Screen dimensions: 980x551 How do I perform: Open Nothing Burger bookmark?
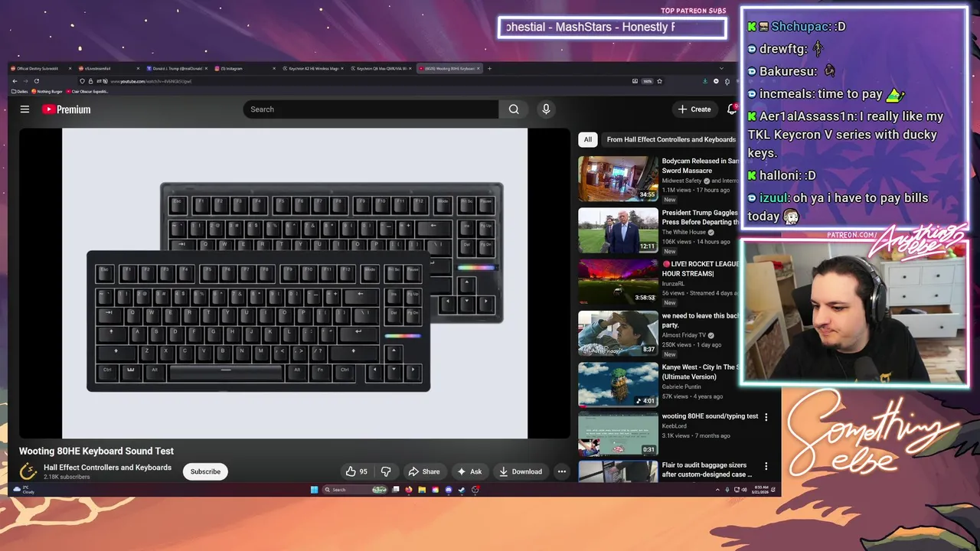[47, 92]
